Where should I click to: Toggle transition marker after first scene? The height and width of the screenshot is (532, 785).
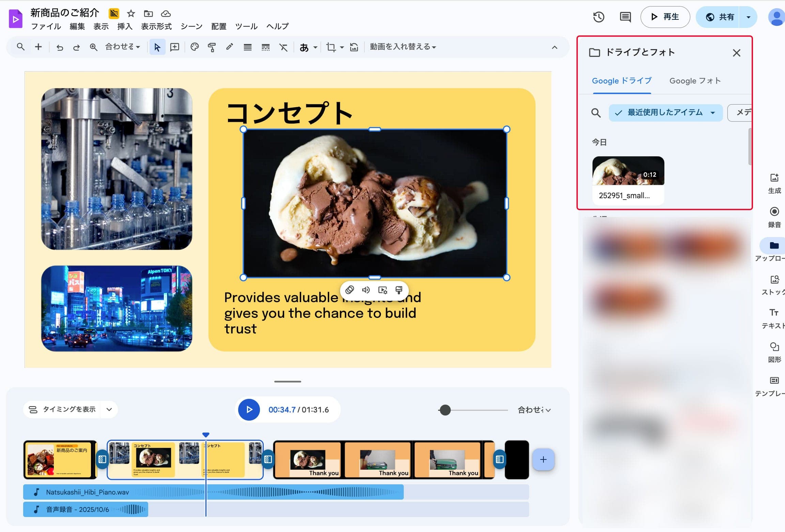point(102,459)
